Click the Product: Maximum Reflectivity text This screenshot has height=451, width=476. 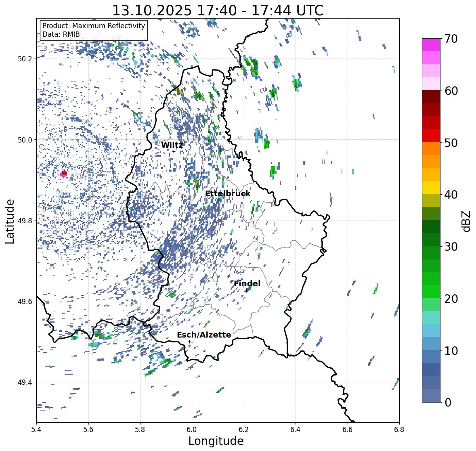click(94, 26)
